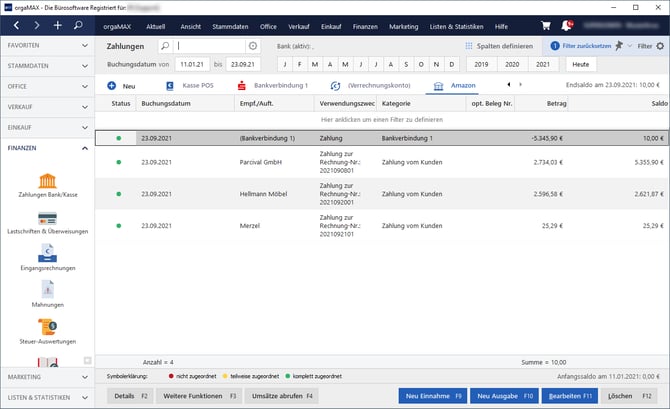Viewport: 670px width, 409px height.
Task: Open the Finanzen menu
Action: [x=365, y=26]
